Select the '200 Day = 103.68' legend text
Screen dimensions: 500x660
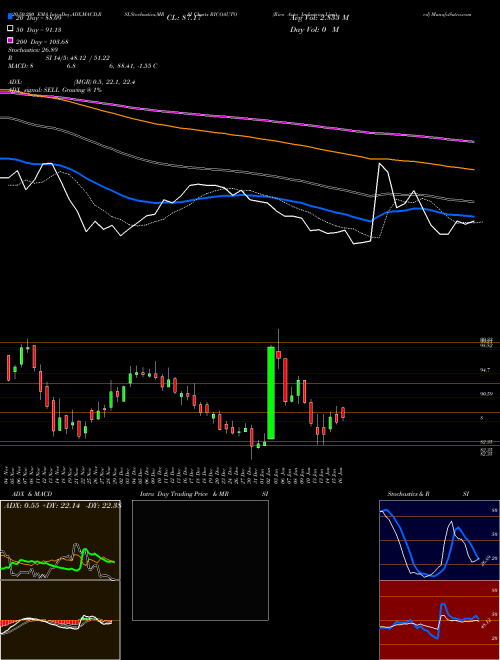[41, 42]
